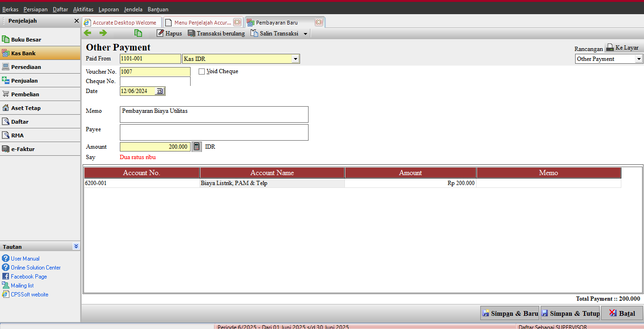
Task: Click Transaksi berulang toolbar button
Action: click(217, 34)
